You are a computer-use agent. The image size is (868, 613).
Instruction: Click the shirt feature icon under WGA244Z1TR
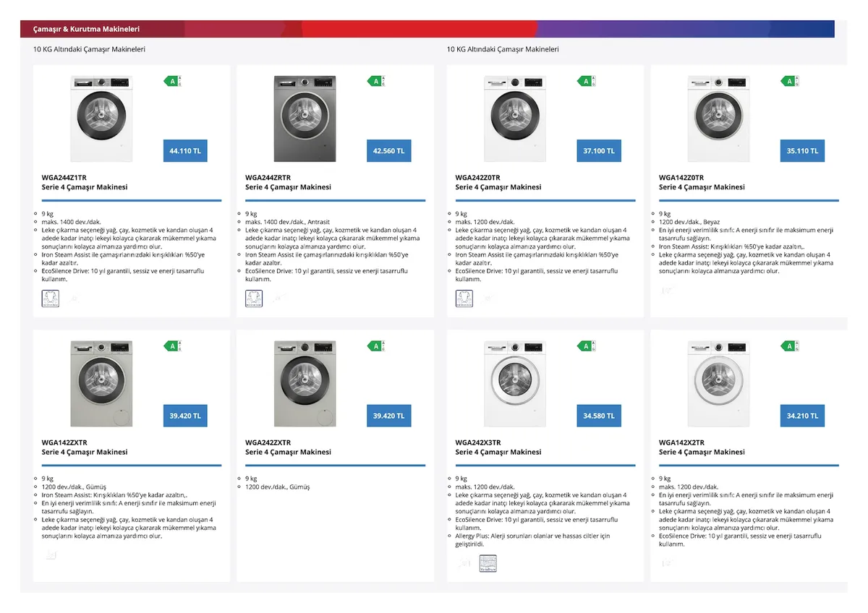[x=51, y=299]
